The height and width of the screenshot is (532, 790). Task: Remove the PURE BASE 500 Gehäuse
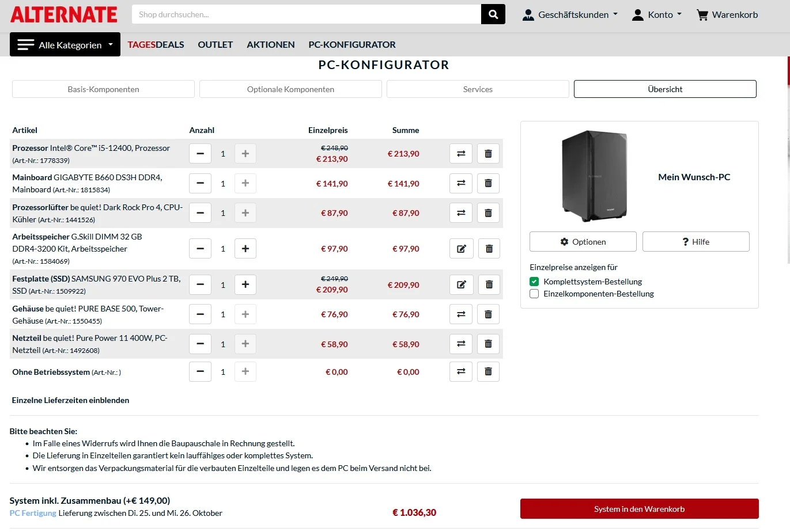[488, 314]
